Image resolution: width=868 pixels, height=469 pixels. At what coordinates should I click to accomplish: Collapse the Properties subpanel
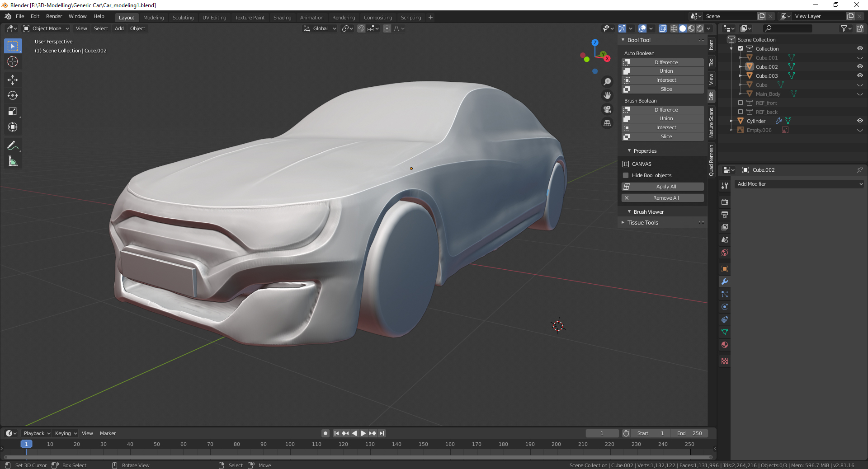click(x=629, y=150)
